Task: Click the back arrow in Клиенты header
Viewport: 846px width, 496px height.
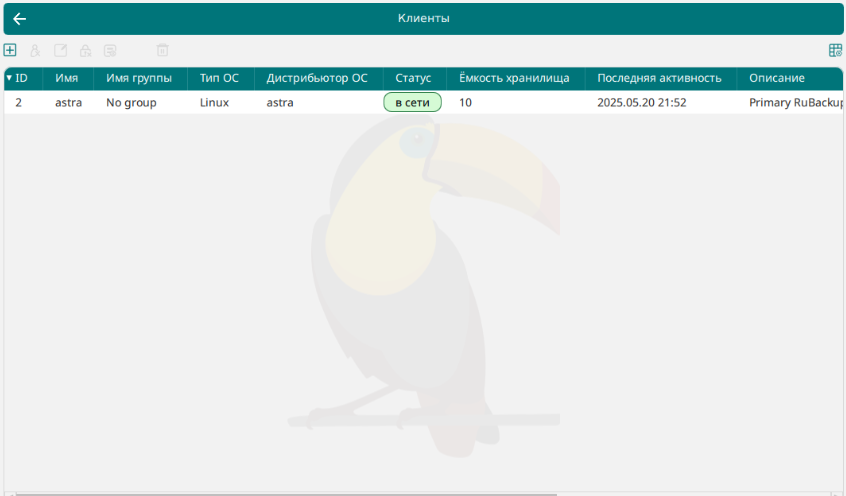Action: [19, 19]
